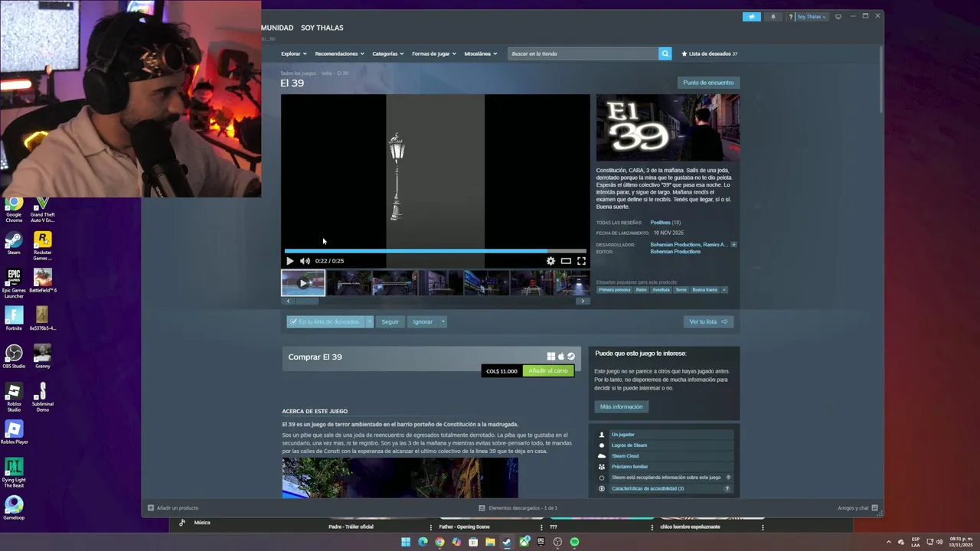Viewport: 980px width, 551px height.
Task: Click the store search magnifier button
Action: click(665, 54)
